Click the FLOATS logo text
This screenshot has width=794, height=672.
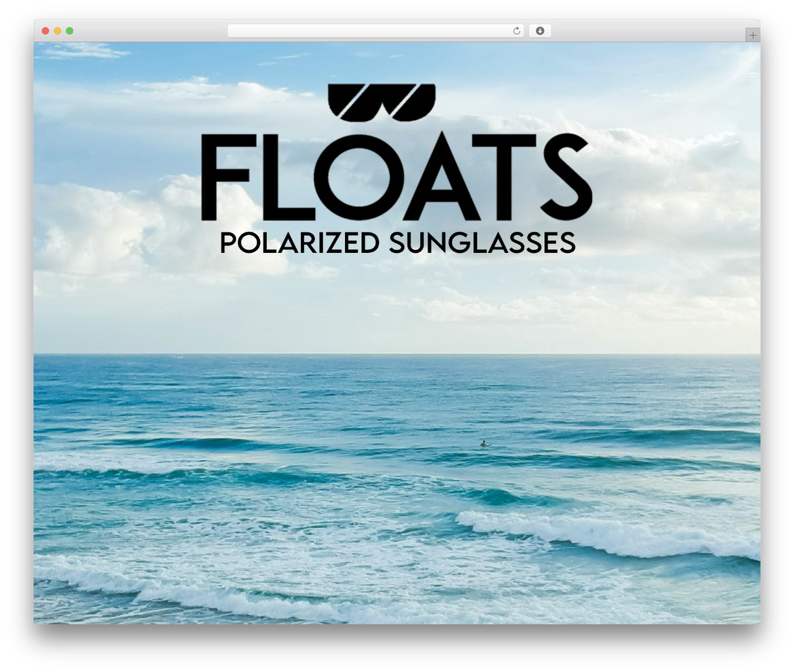coord(397,177)
